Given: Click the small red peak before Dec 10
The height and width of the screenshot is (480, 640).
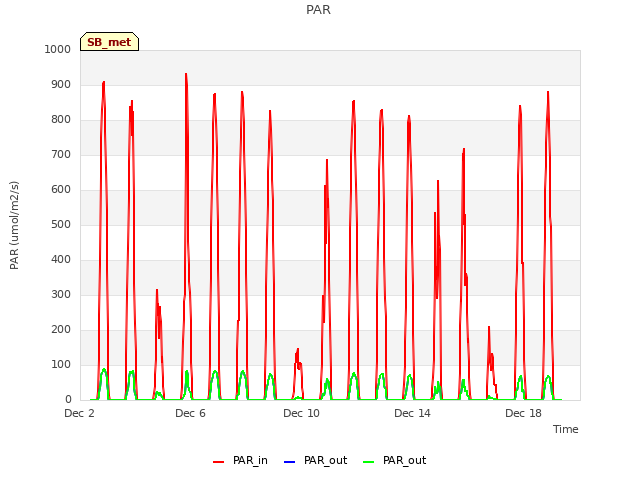Looking at the screenshot, I should coord(298,349).
